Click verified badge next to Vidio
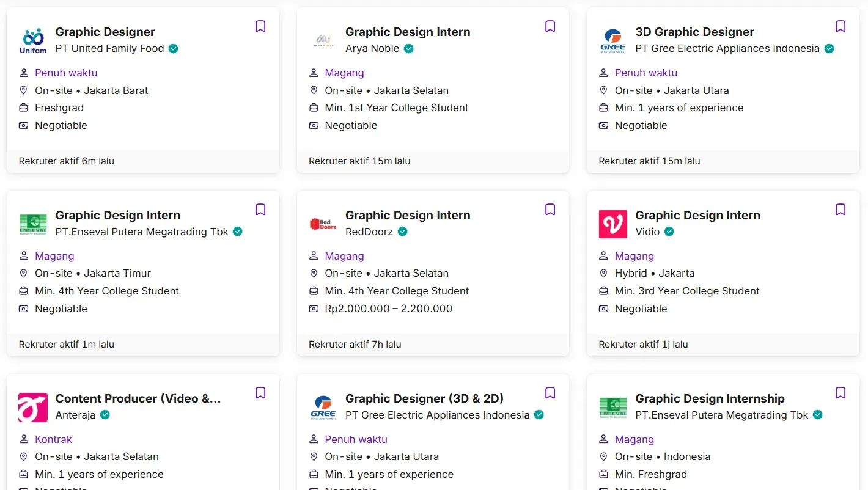This screenshot has width=868, height=490. click(669, 232)
